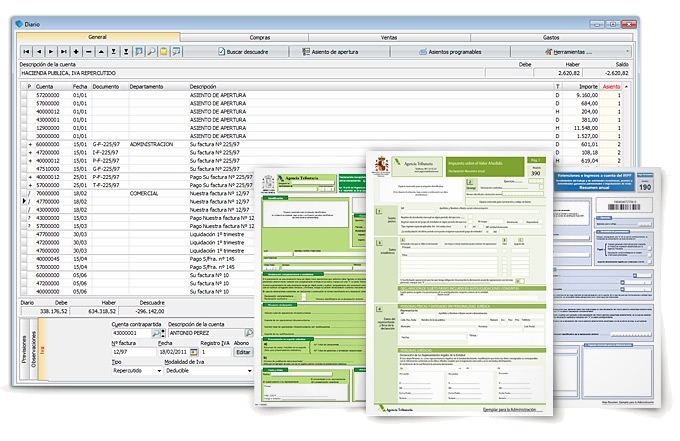The image size is (680, 441).
Task: Go to first record in navigation toolbar
Action: click(x=26, y=51)
